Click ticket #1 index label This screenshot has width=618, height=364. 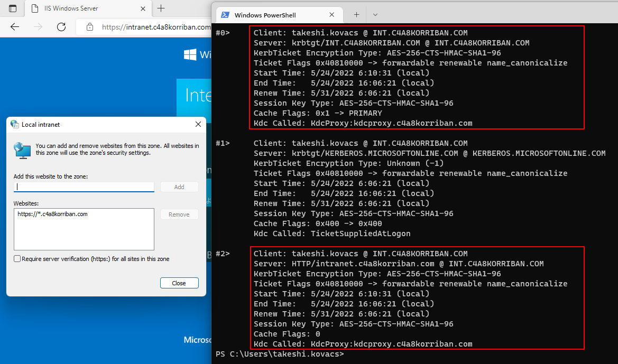coord(223,143)
